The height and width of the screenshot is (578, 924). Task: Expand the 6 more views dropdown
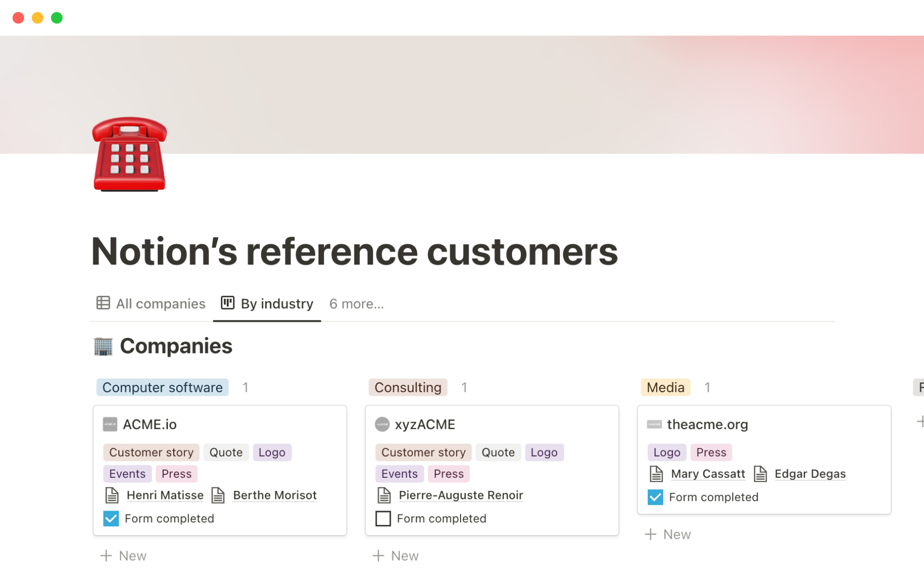coord(356,304)
